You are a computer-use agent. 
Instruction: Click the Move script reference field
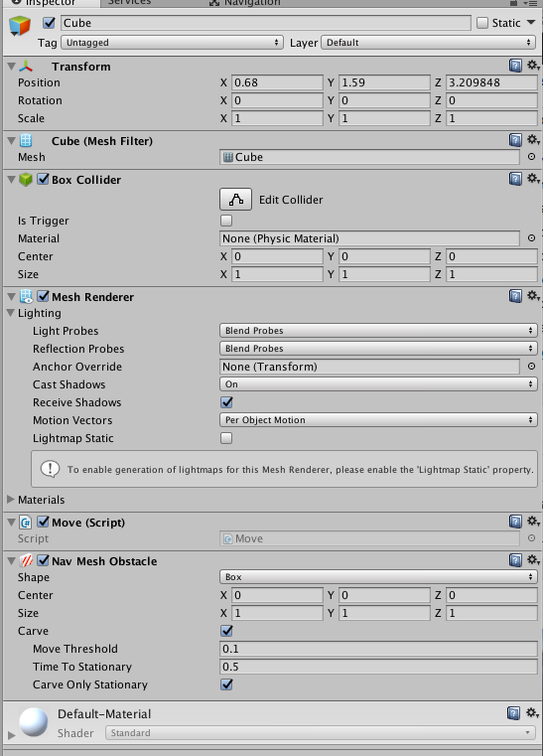click(369, 538)
